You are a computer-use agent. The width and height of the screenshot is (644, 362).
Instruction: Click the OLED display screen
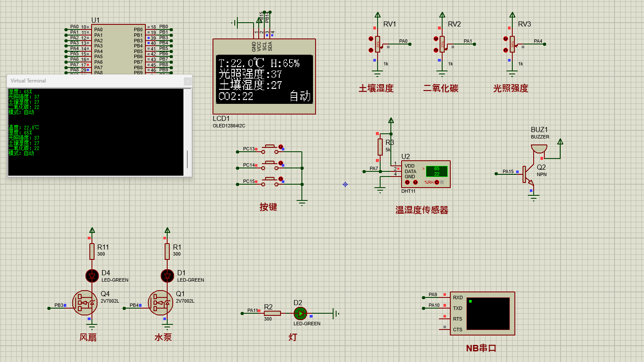click(x=264, y=79)
